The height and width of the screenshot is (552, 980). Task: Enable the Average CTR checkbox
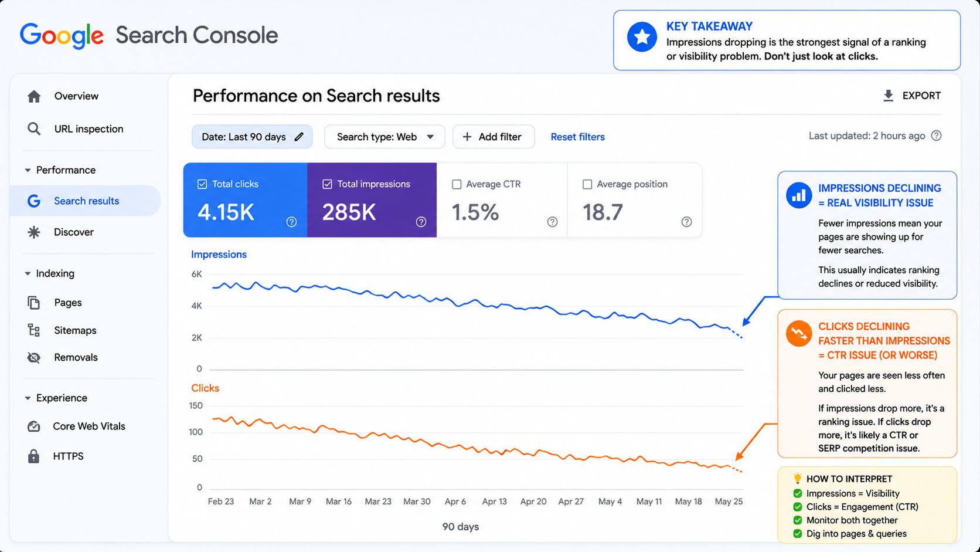pyautogui.click(x=457, y=184)
